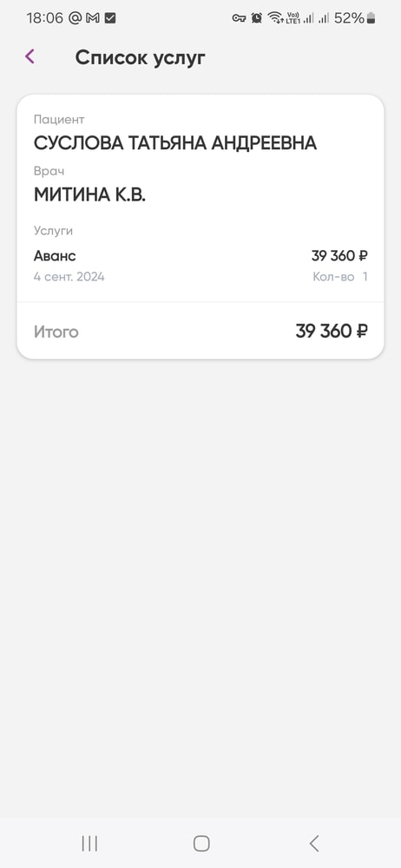Image resolution: width=401 pixels, height=868 pixels.
Task: Tap the alarm clock status icon
Action: (256, 17)
